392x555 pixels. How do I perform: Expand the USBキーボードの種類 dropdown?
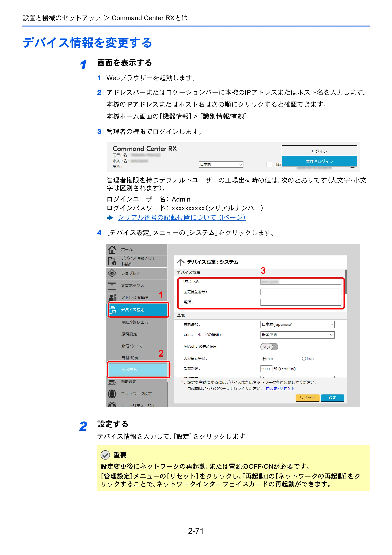(x=297, y=335)
